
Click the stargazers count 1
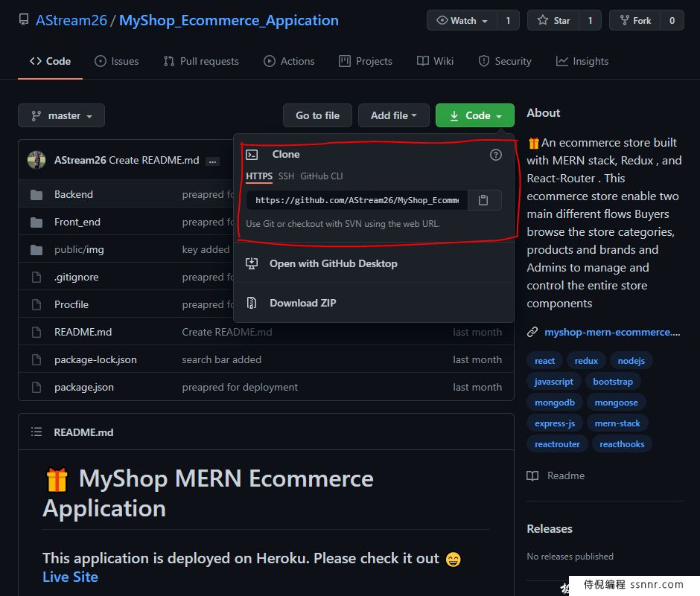pyautogui.click(x=591, y=21)
